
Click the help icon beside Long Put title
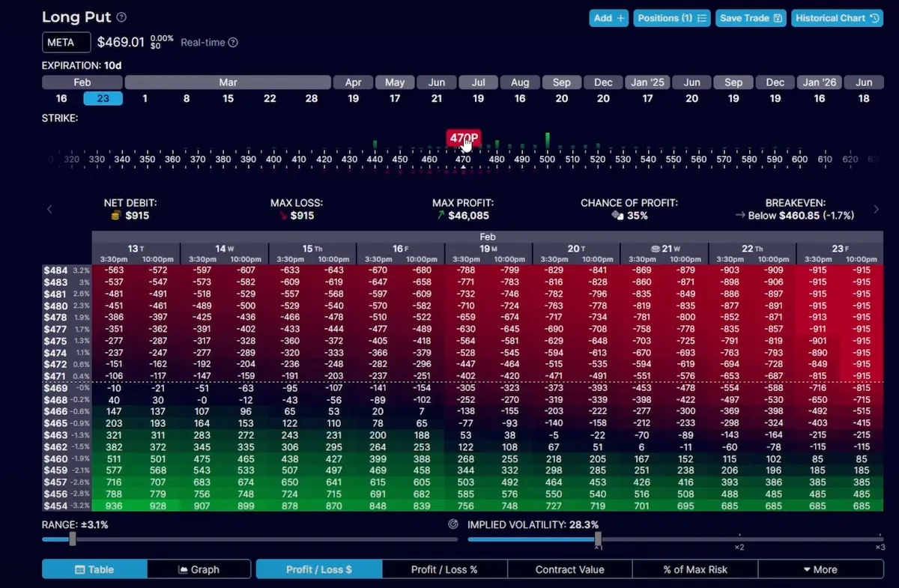tap(122, 17)
